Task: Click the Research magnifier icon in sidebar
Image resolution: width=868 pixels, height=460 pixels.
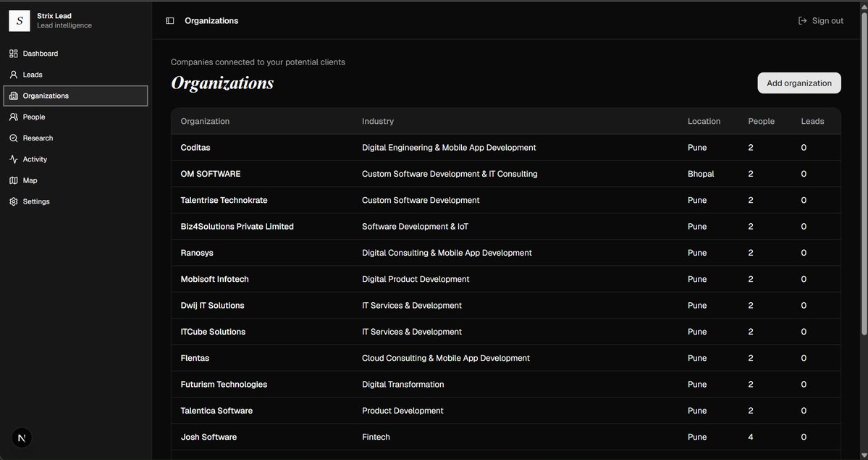Action: point(14,138)
